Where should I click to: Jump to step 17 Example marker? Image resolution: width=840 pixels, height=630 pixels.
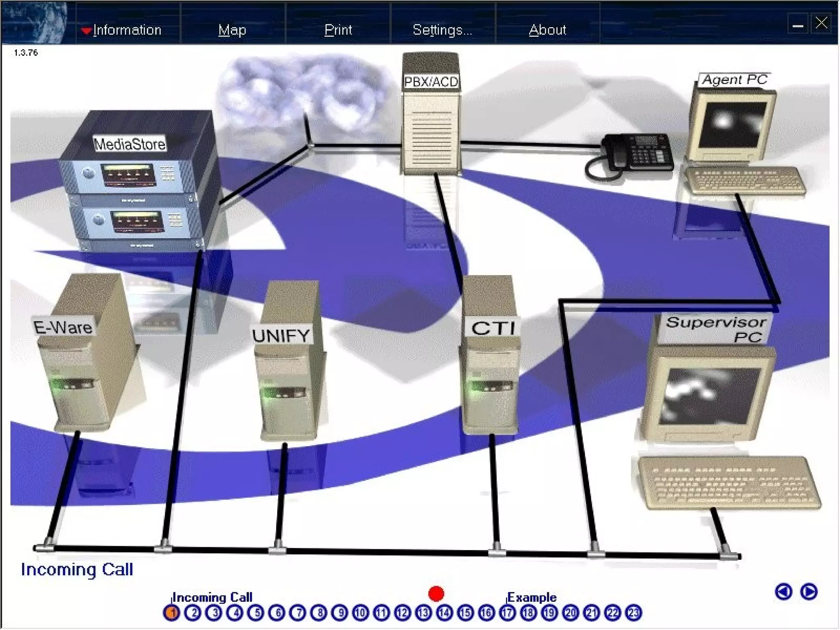508,613
